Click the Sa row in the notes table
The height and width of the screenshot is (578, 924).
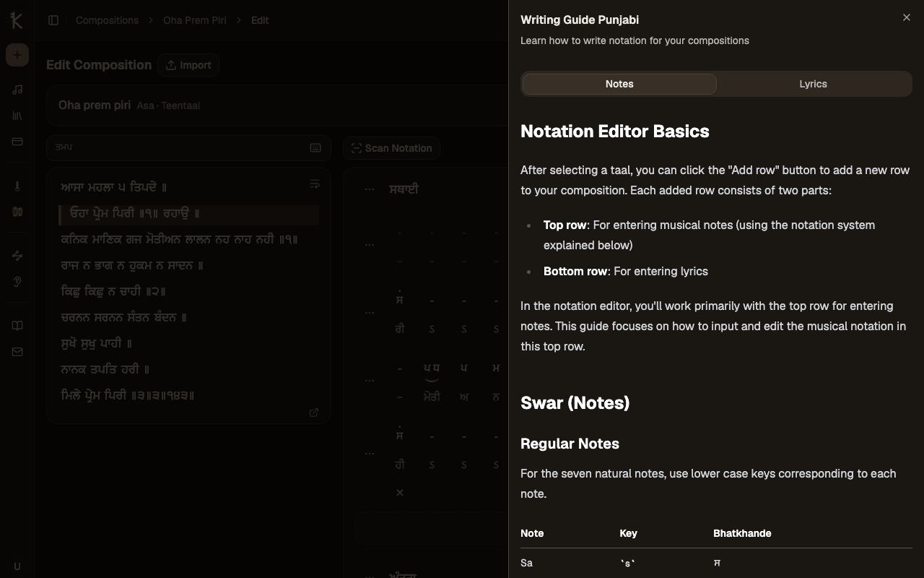click(x=716, y=563)
